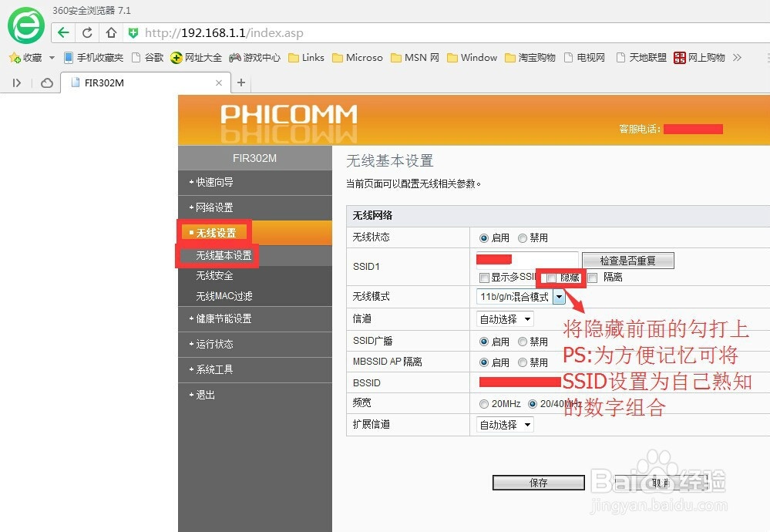
Task: Click the 收藏 favorites star icon
Action: coord(15,57)
